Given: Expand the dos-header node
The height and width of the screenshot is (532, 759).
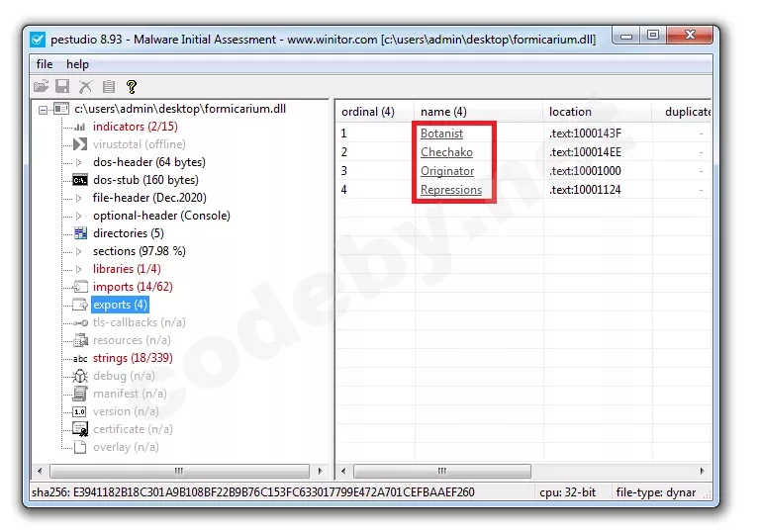Looking at the screenshot, I should coord(79,162).
